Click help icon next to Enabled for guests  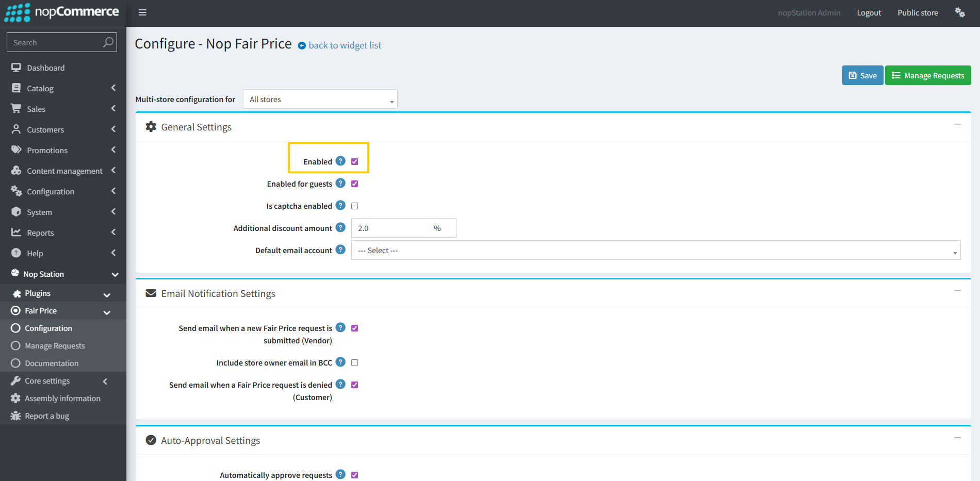(x=340, y=183)
